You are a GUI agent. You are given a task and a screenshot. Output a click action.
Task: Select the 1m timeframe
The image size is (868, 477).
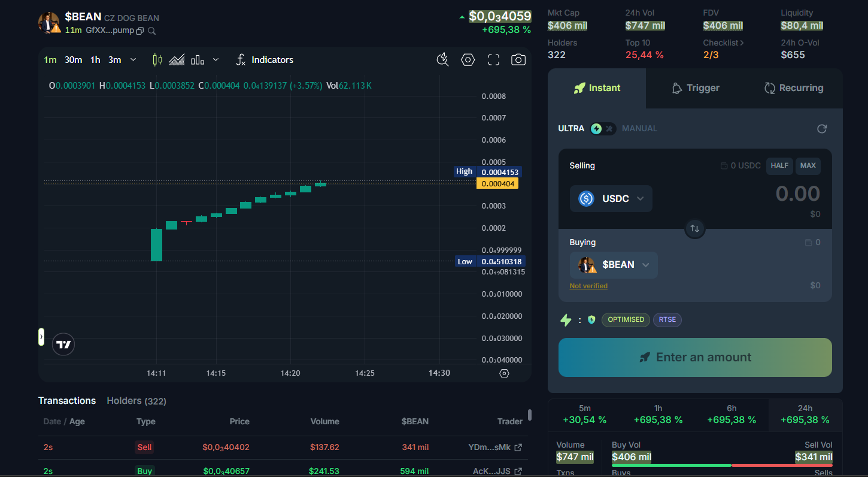50,60
